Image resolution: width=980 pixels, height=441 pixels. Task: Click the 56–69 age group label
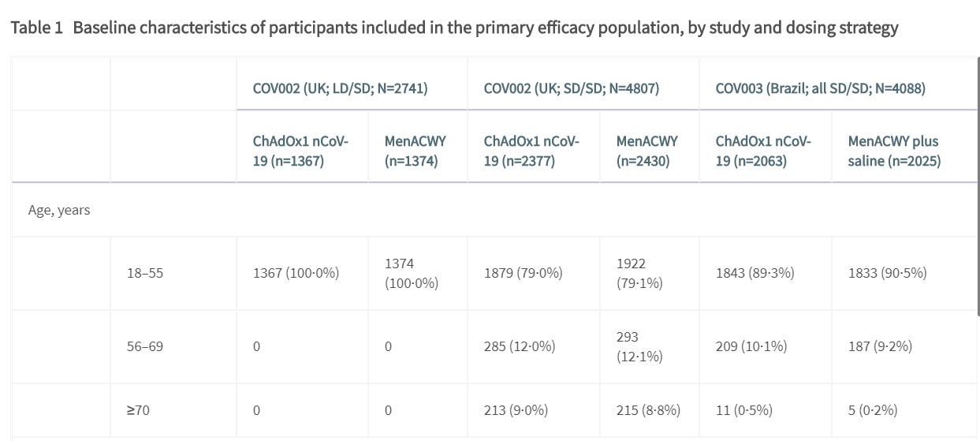(145, 346)
